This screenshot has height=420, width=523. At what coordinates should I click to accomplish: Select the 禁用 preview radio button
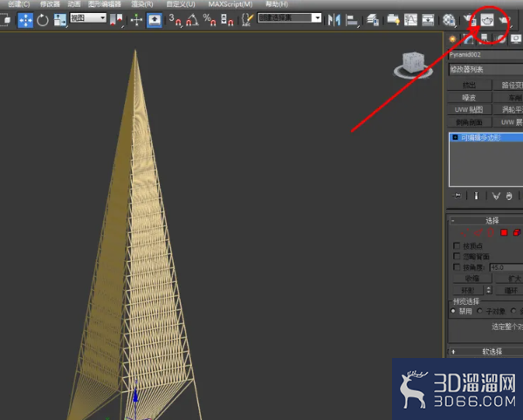(x=453, y=311)
